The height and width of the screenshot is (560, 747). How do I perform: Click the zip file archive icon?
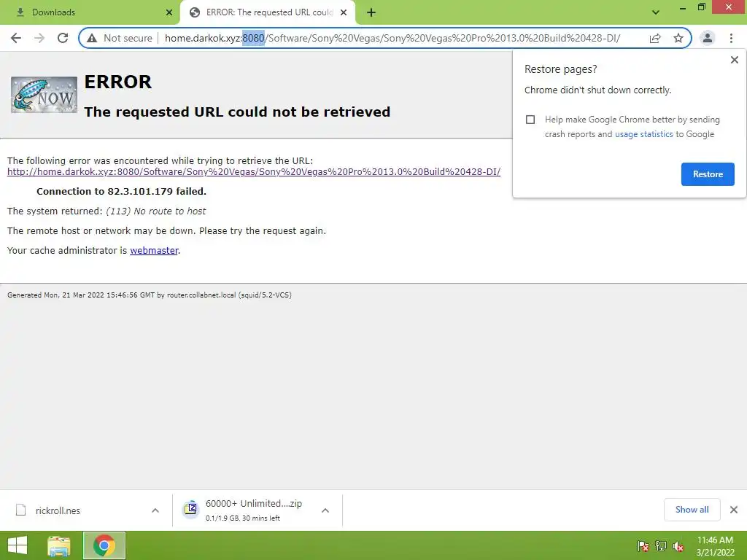tap(190, 508)
